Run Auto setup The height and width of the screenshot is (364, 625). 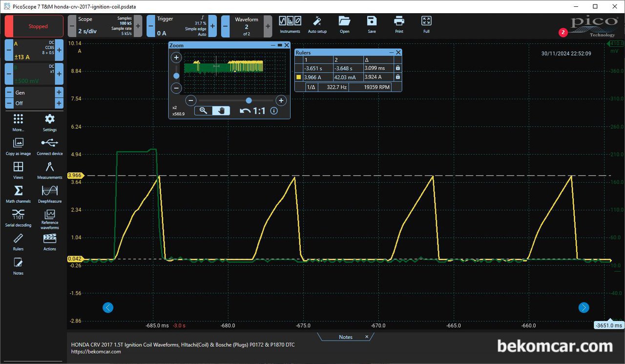point(317,24)
